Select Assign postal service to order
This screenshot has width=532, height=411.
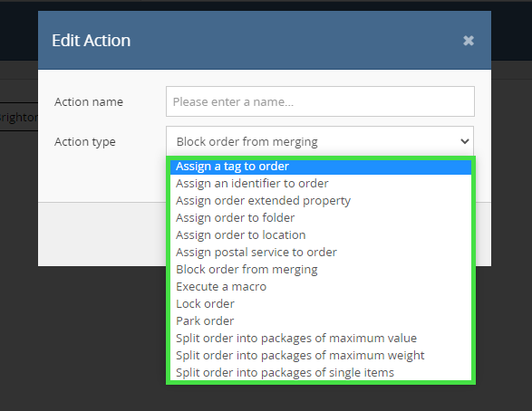pyautogui.click(x=321, y=252)
